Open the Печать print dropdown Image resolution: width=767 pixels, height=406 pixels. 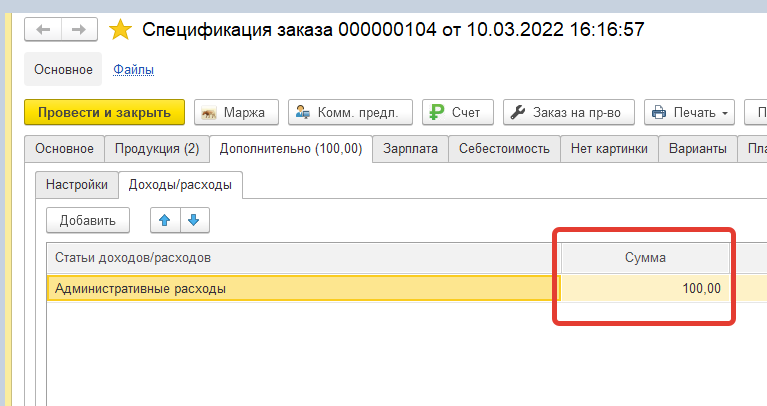[x=689, y=113]
